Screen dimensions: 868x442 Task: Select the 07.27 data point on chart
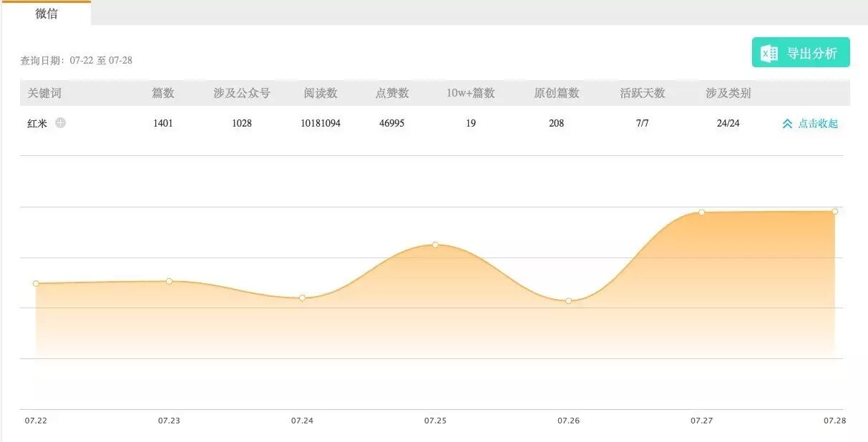701,212
